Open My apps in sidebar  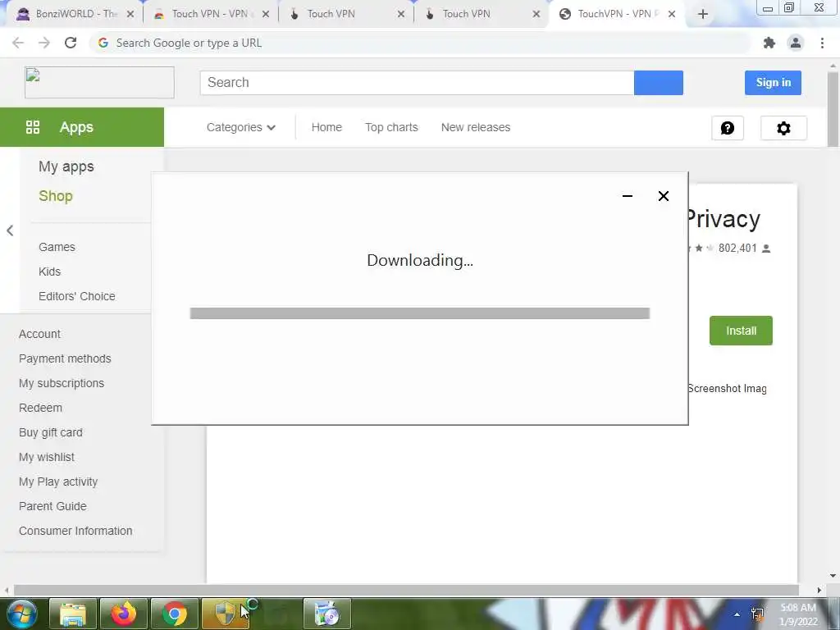tap(66, 167)
